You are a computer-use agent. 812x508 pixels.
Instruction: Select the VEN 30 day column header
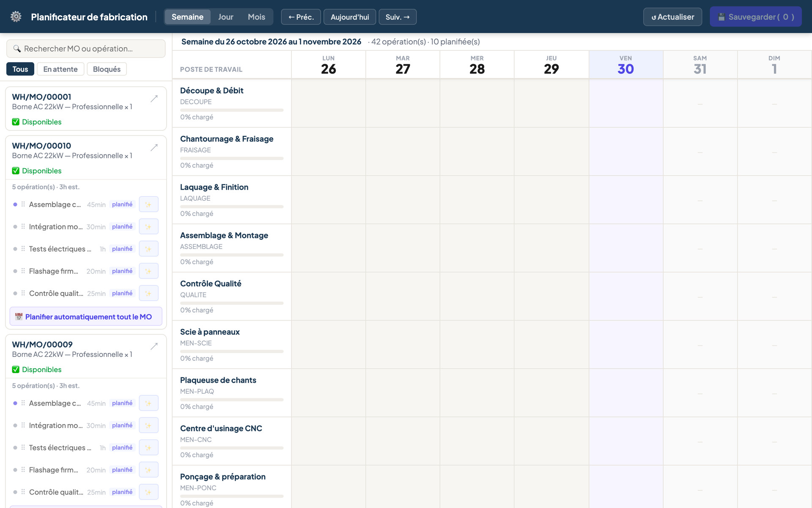(x=626, y=65)
